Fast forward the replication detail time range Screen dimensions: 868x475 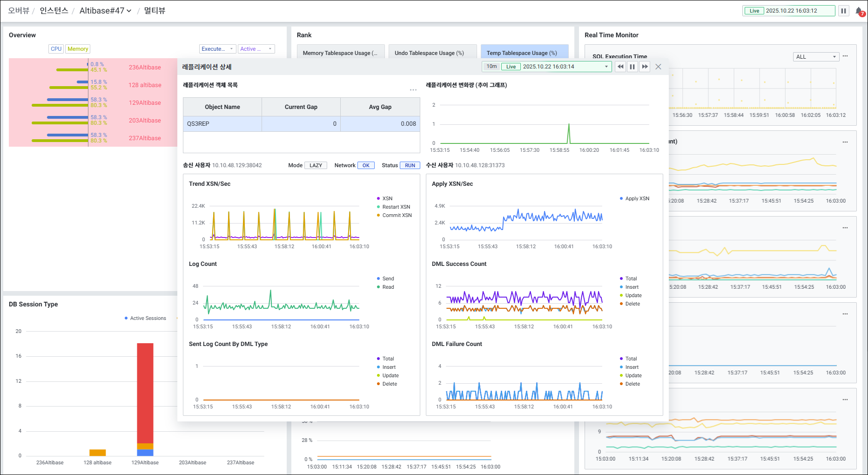point(645,67)
